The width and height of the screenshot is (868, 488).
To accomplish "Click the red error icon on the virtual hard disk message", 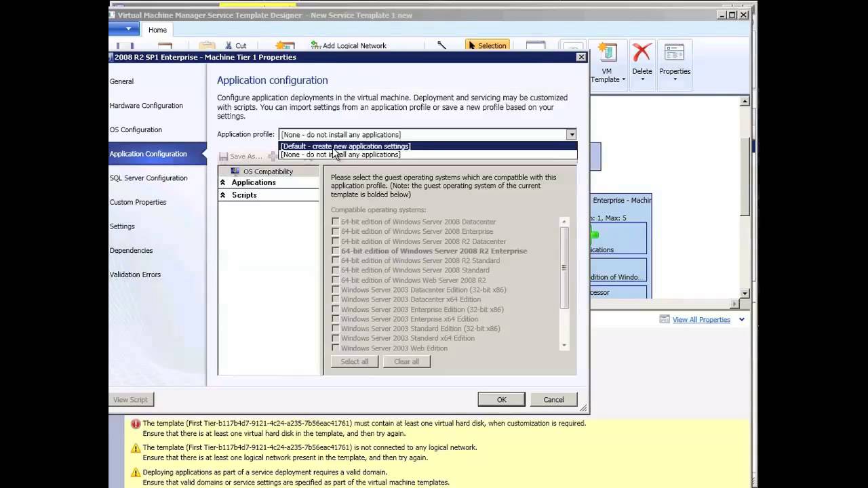I will pos(136,424).
